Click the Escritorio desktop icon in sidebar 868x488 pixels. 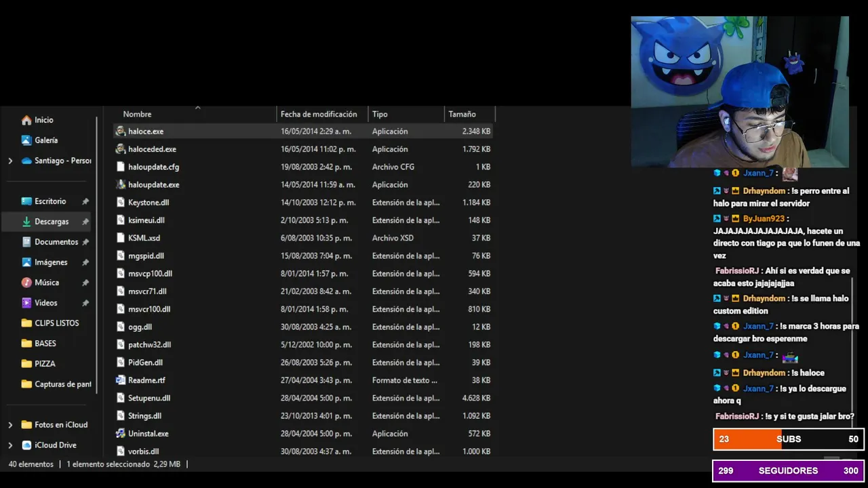coord(26,201)
